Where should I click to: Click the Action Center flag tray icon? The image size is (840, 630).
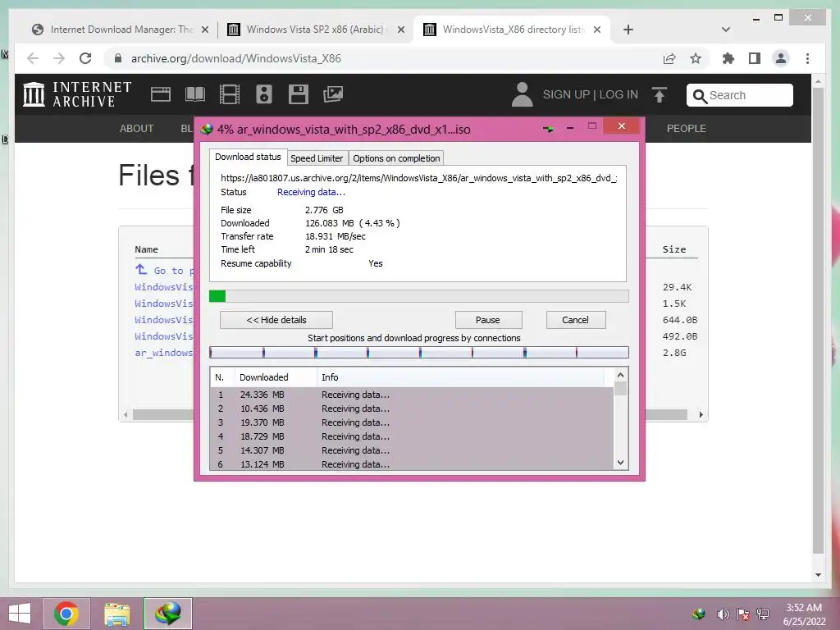(x=743, y=614)
